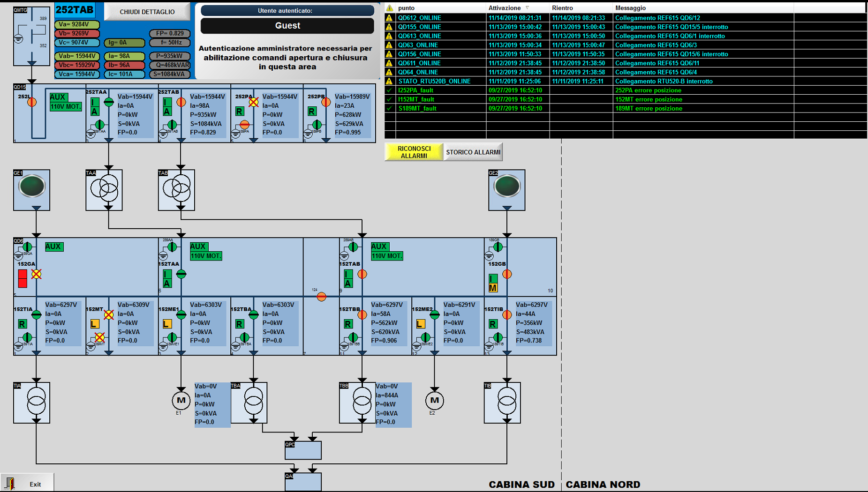Select the QD612_ONLINE alarm row

(x=626, y=18)
